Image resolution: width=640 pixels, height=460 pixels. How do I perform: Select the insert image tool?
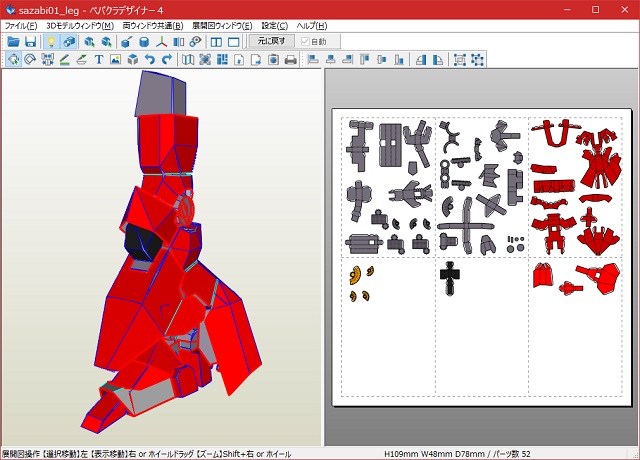[116, 60]
